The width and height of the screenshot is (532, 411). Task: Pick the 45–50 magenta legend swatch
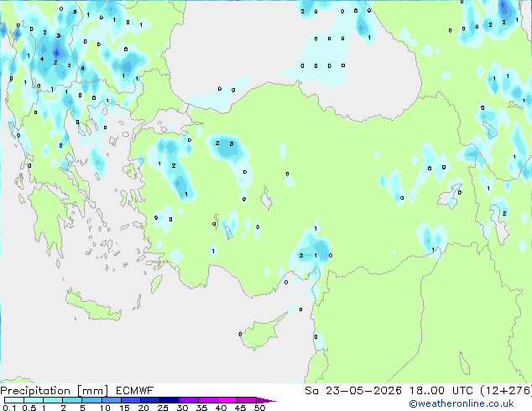[247, 400]
